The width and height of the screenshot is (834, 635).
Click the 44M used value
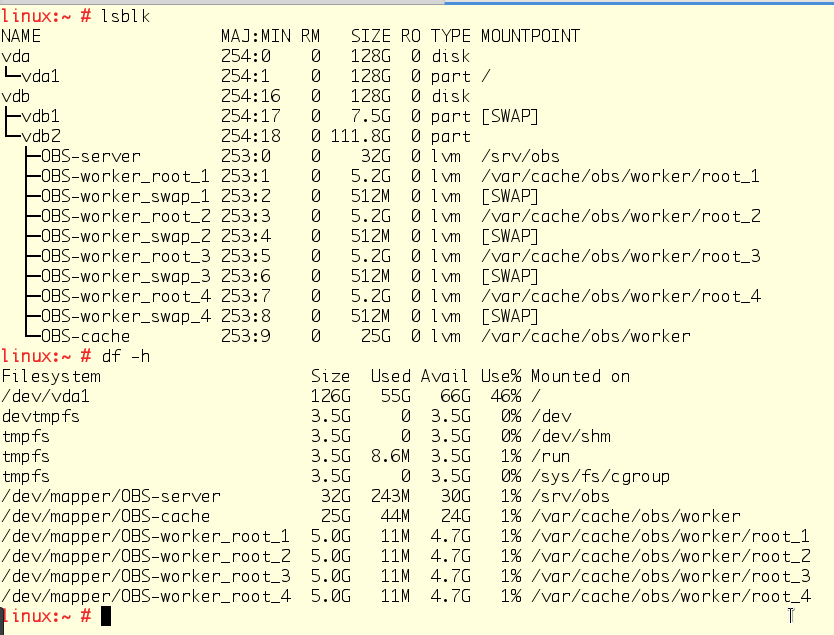pos(395,516)
